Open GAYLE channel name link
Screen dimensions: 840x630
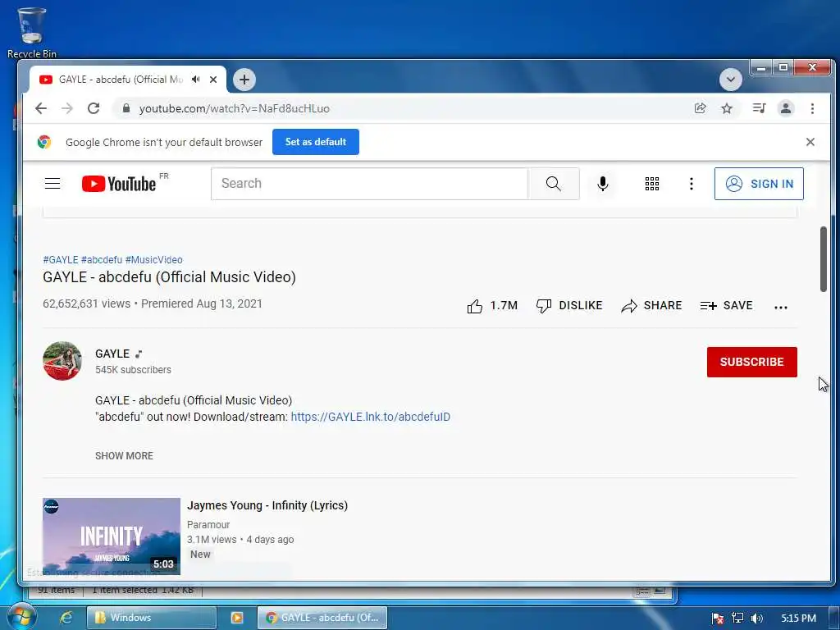point(112,354)
